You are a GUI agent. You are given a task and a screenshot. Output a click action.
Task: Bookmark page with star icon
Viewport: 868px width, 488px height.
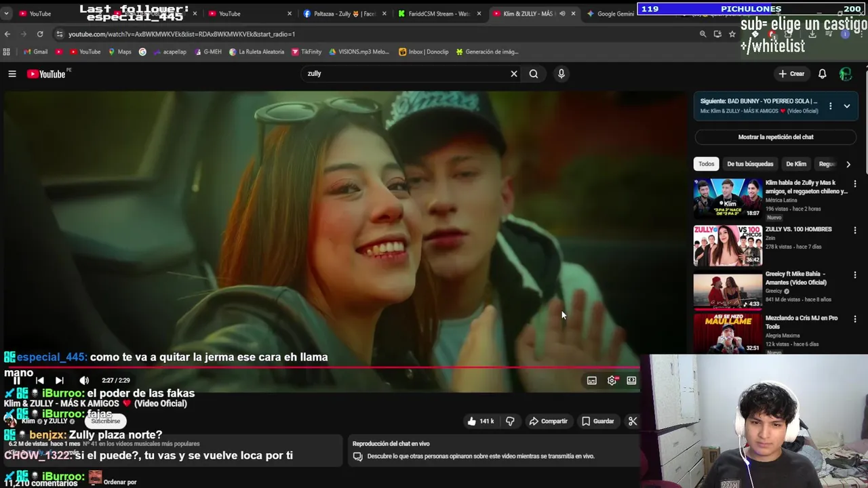[x=732, y=34]
